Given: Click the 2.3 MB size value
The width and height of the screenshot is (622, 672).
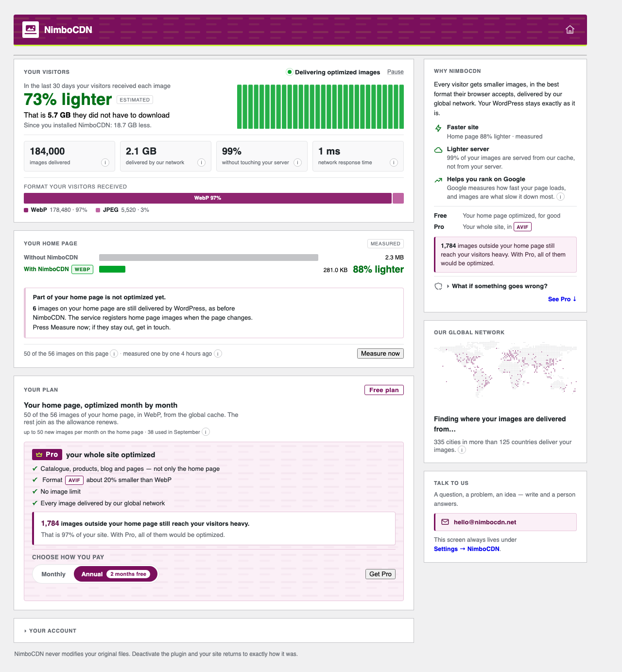Looking at the screenshot, I should pyautogui.click(x=394, y=258).
